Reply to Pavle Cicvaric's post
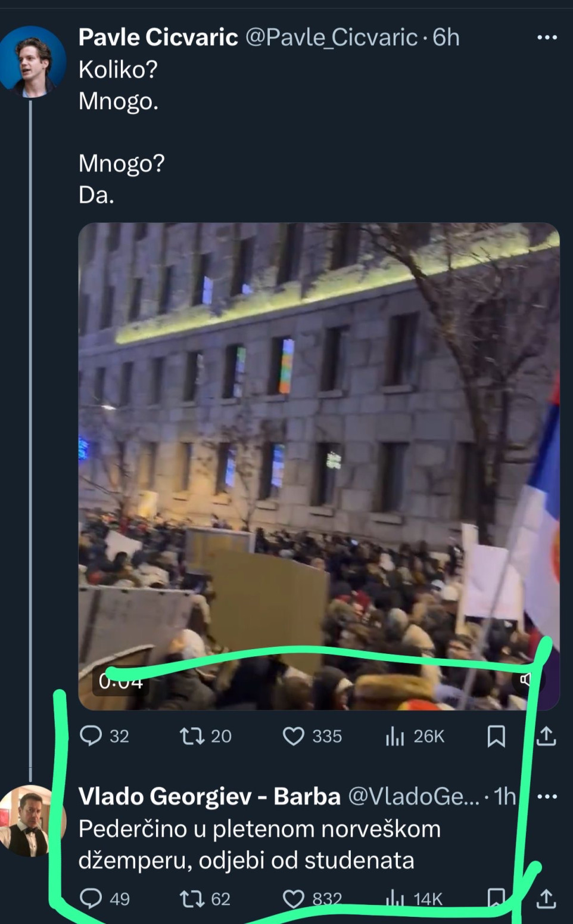The height and width of the screenshot is (924, 573). pos(91,736)
